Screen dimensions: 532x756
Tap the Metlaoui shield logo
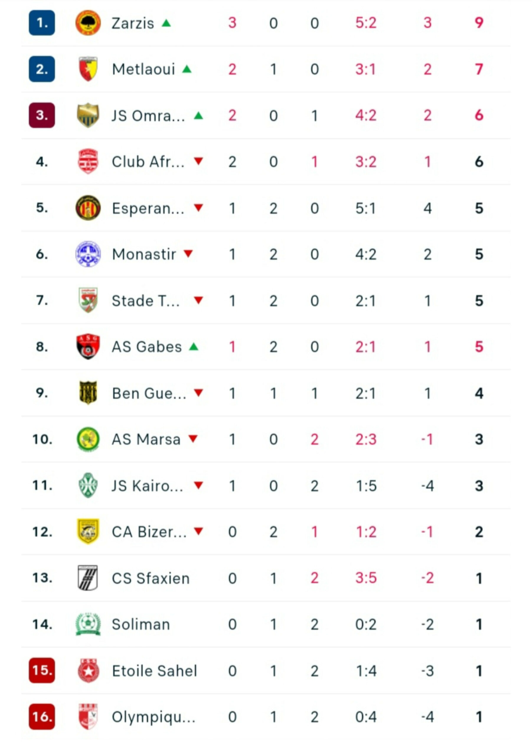[88, 69]
